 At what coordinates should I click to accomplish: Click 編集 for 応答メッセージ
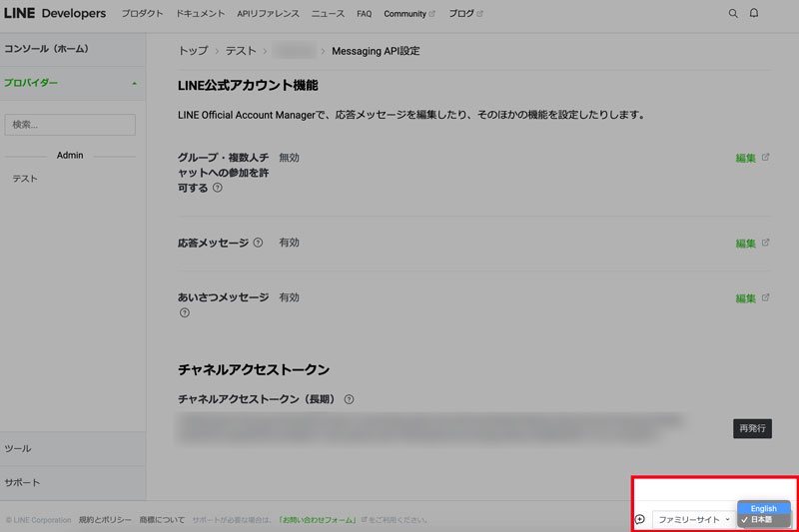tap(745, 244)
